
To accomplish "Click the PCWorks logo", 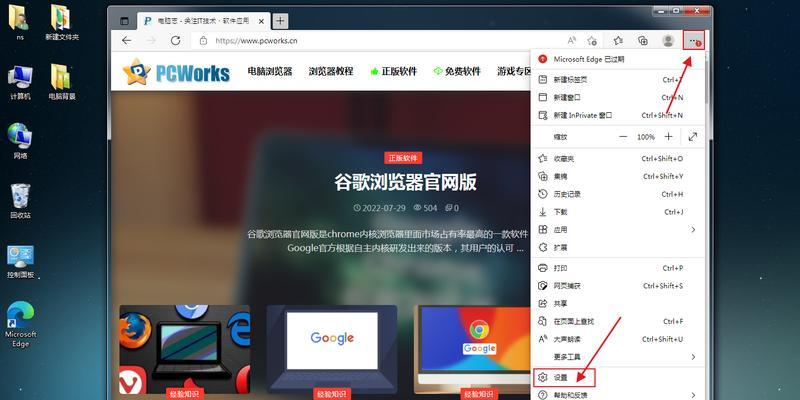I will click(x=177, y=72).
